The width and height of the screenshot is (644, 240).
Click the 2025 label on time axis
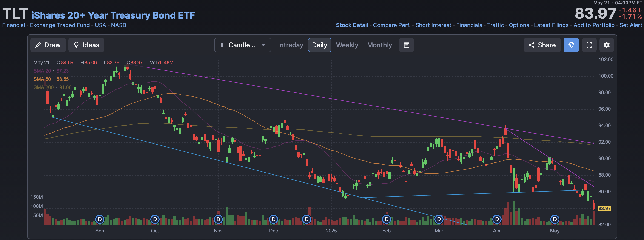point(331,231)
